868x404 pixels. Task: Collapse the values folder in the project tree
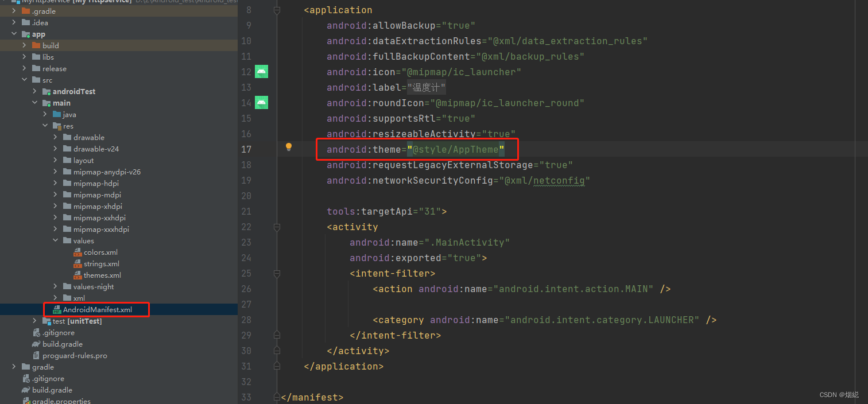click(x=55, y=240)
